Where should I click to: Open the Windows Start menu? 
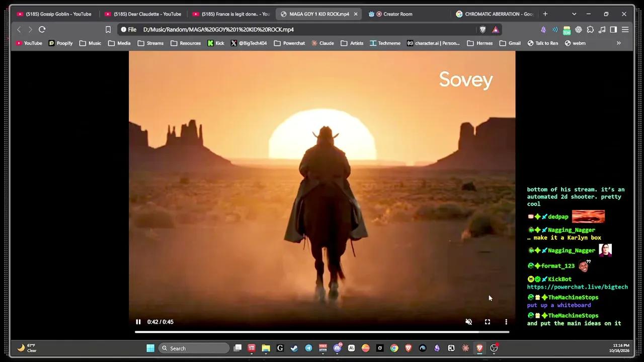click(150, 348)
